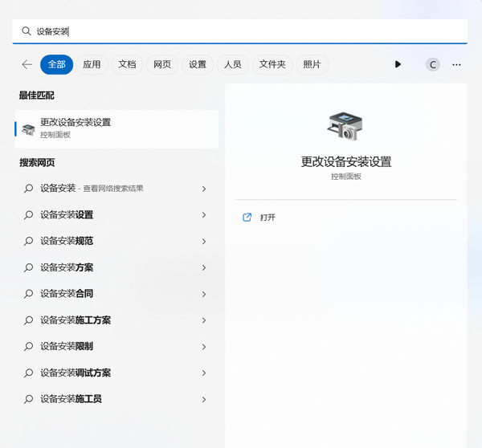Click the printer icon beside 更改设备安装设置 result
This screenshot has width=482, height=448.
pos(28,130)
